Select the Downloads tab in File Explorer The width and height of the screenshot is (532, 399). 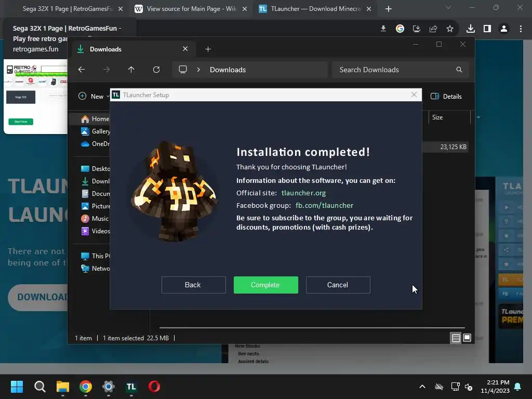pyautogui.click(x=132, y=49)
